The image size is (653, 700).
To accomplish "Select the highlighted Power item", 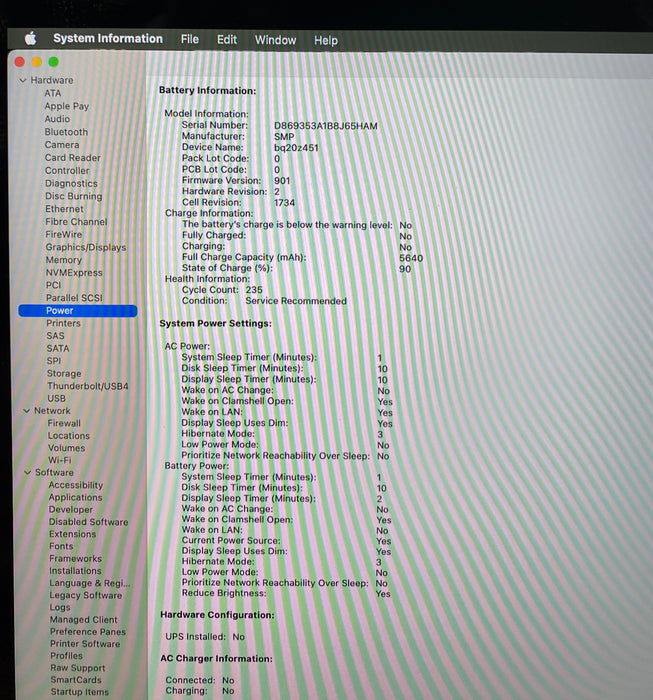I will (x=78, y=311).
